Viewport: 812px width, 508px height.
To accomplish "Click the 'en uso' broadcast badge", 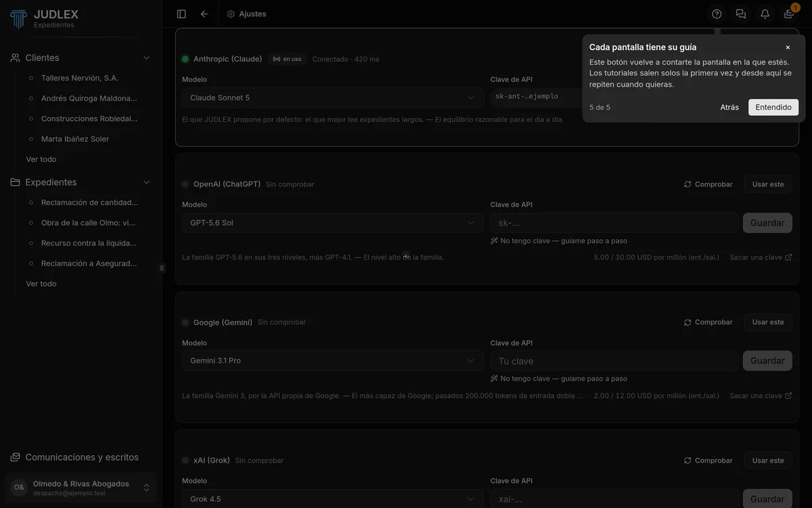I will click(288, 59).
